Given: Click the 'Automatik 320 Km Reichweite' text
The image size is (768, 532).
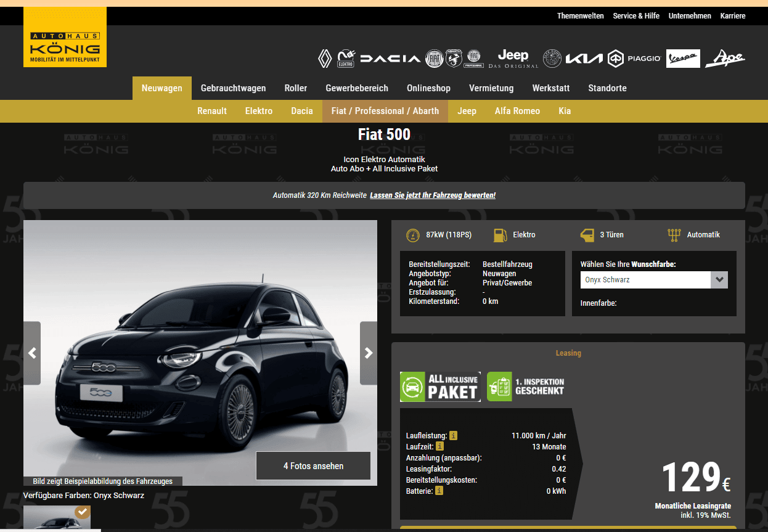Looking at the screenshot, I should (319, 195).
